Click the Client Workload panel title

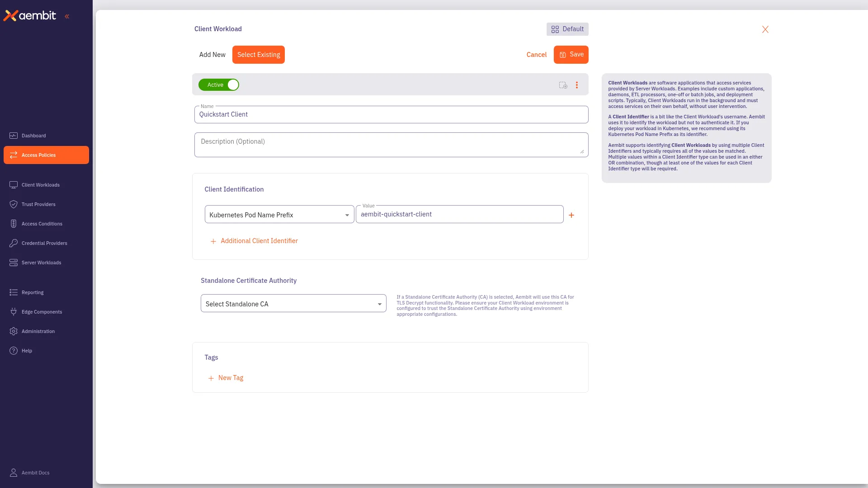click(218, 29)
